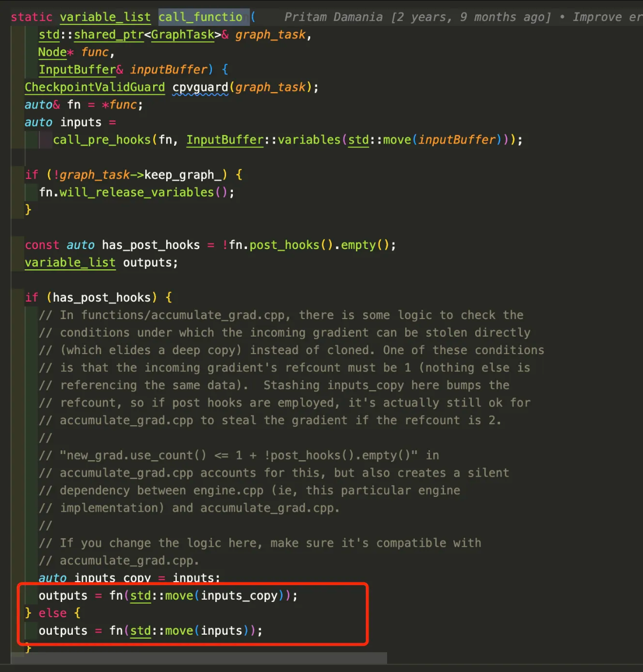The width and height of the screenshot is (643, 672).
Task: Click comment 'If you change the logic here'
Action: coord(260,543)
